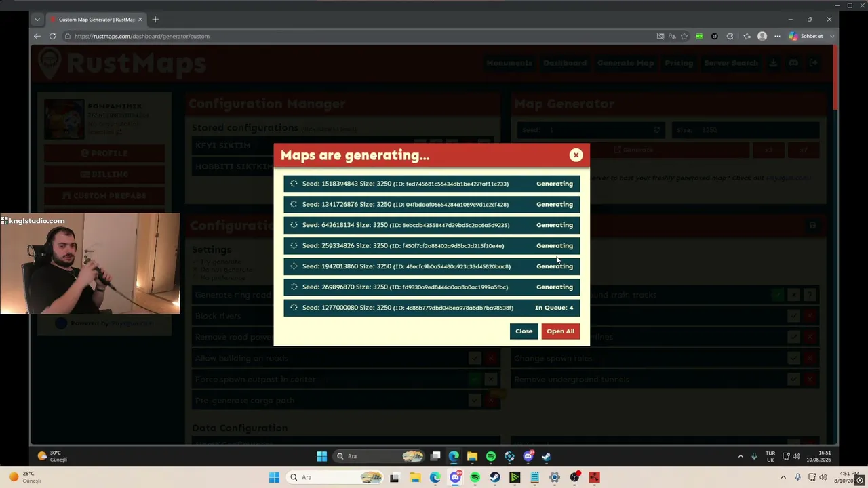Tick checkmark for 'Remove underground tunnels'
868x488 pixels.
click(793, 379)
